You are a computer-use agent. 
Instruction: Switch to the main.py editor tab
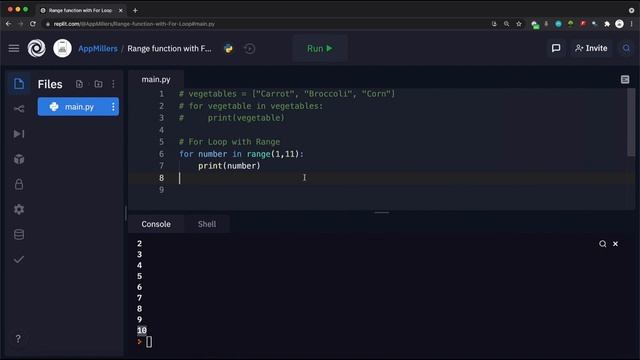pyautogui.click(x=156, y=80)
